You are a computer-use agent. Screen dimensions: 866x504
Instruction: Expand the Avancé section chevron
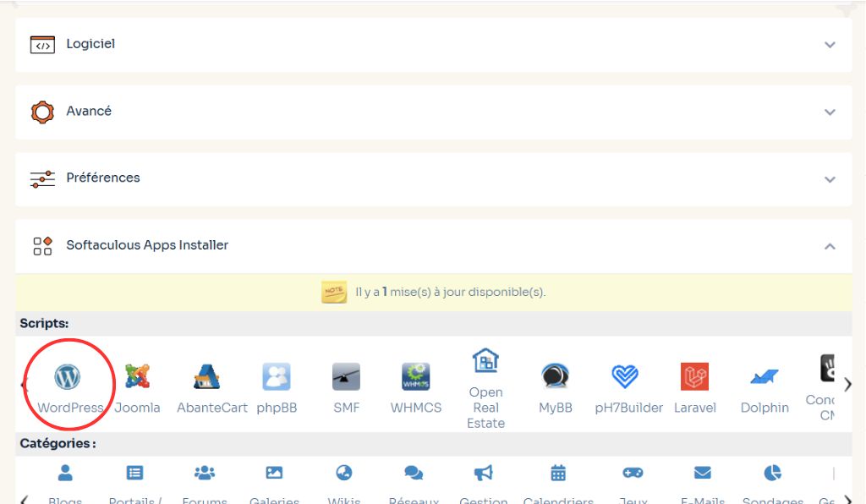(830, 112)
